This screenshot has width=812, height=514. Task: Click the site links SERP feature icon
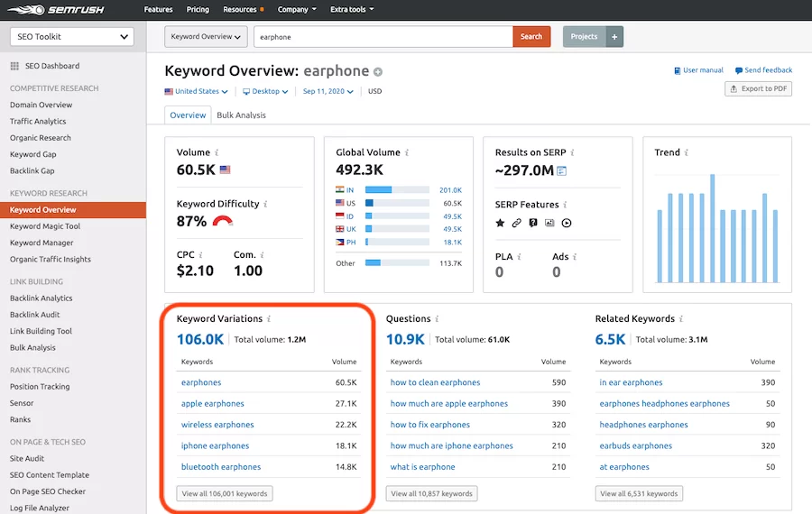516,223
